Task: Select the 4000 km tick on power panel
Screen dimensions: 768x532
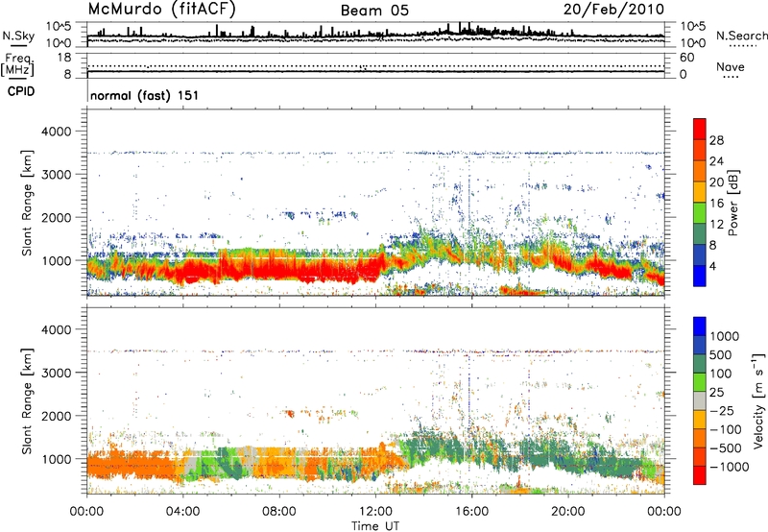Action: [x=57, y=132]
